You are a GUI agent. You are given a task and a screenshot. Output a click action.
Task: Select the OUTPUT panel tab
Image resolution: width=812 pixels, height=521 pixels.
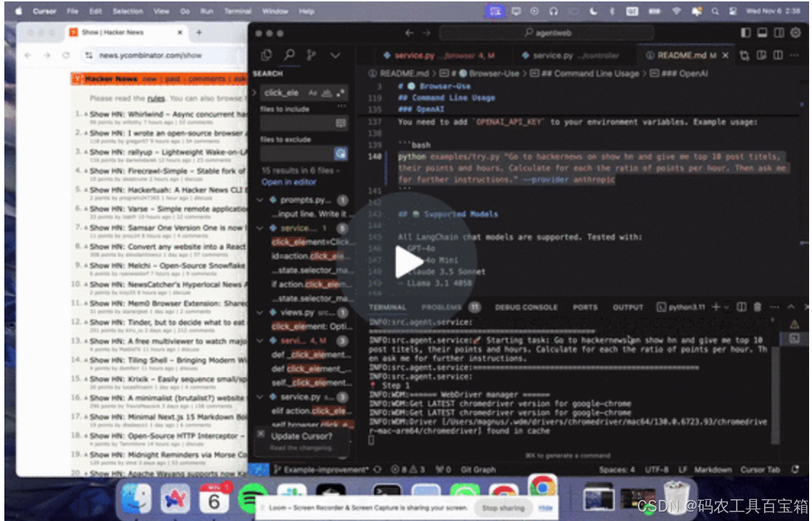point(628,308)
